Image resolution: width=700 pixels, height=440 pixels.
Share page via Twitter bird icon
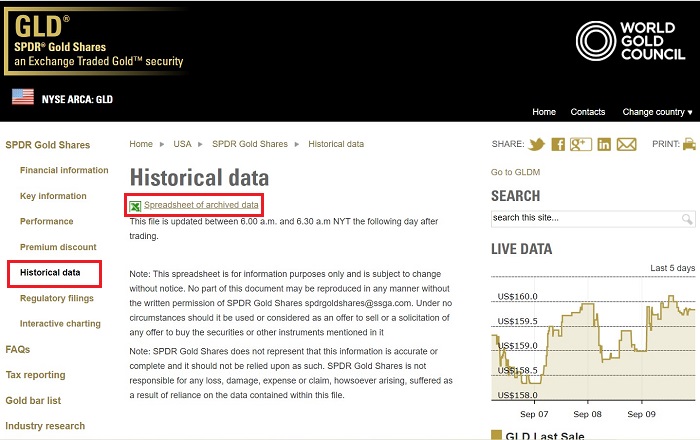pyautogui.click(x=537, y=144)
